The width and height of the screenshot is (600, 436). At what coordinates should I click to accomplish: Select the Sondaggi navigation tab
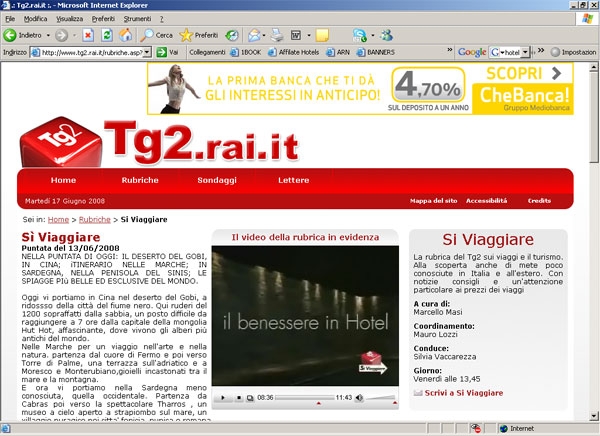(x=216, y=180)
